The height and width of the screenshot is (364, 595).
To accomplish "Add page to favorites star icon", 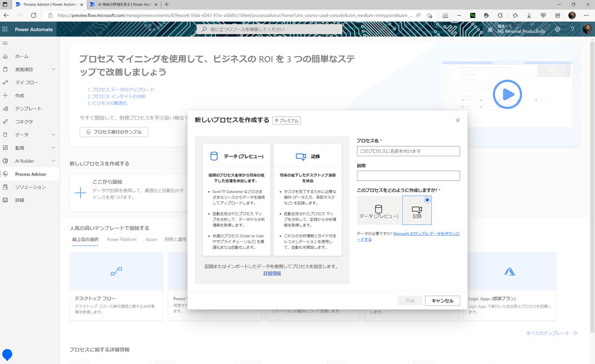I will pyautogui.click(x=429, y=15).
